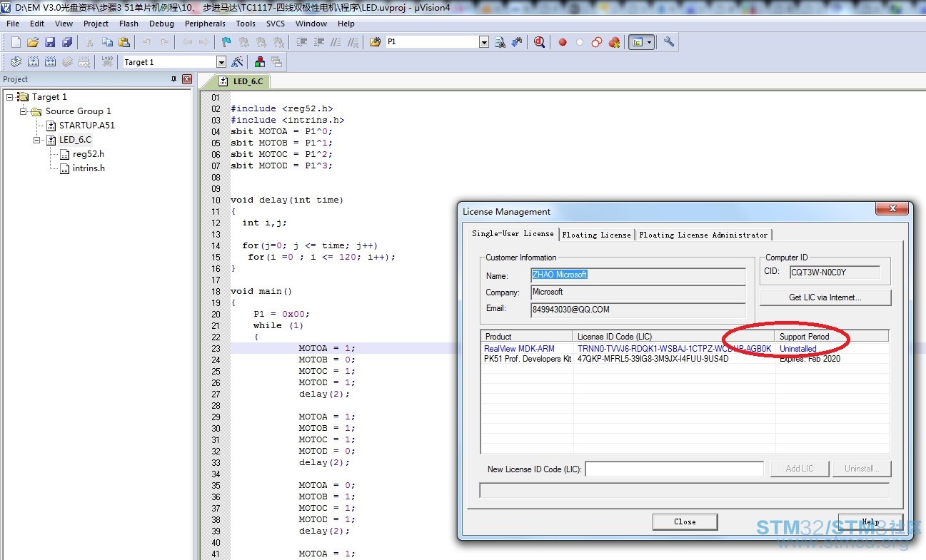Click the License ID Code (LIC) column header
The image size is (926, 560).
click(x=674, y=336)
